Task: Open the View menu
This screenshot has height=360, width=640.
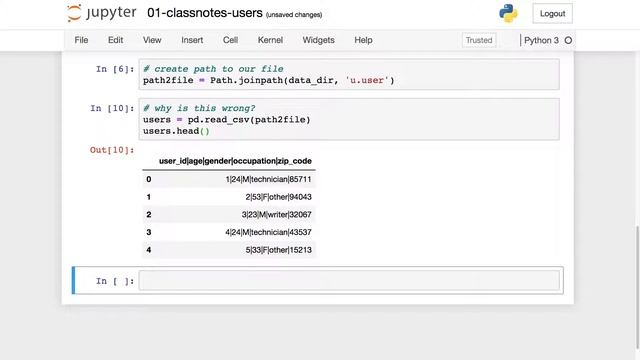Action: 152,40
